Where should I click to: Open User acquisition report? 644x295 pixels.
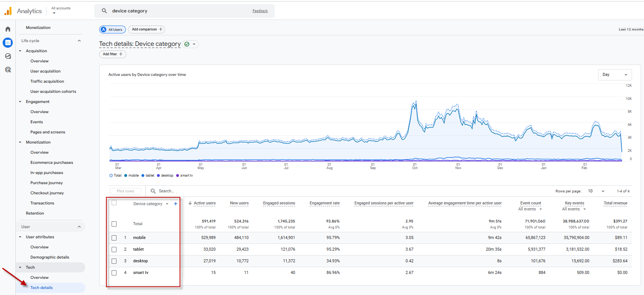point(45,71)
